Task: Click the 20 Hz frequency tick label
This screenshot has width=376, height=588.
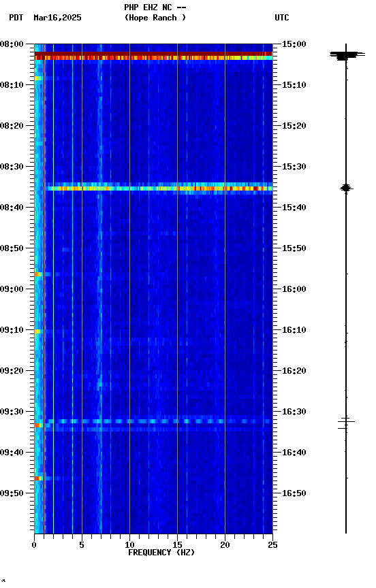Action: point(225,545)
